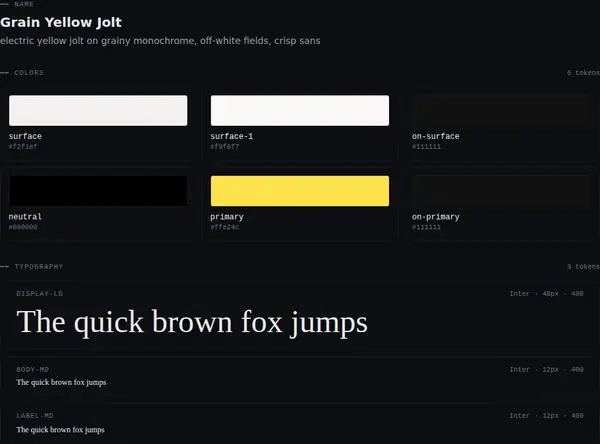This screenshot has width=600, height=444.
Task: Select the on-primary swatch
Action: pos(501,191)
